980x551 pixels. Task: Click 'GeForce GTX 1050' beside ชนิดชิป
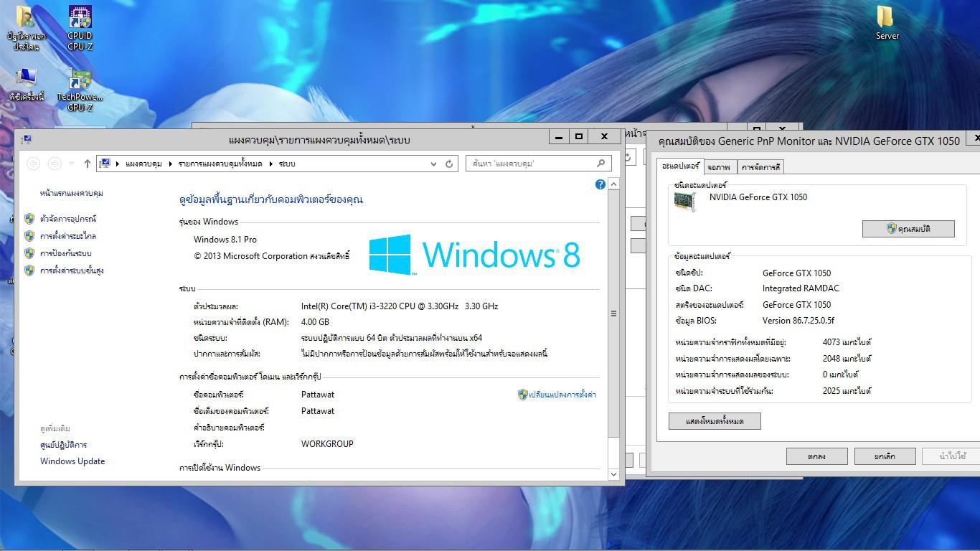(797, 273)
